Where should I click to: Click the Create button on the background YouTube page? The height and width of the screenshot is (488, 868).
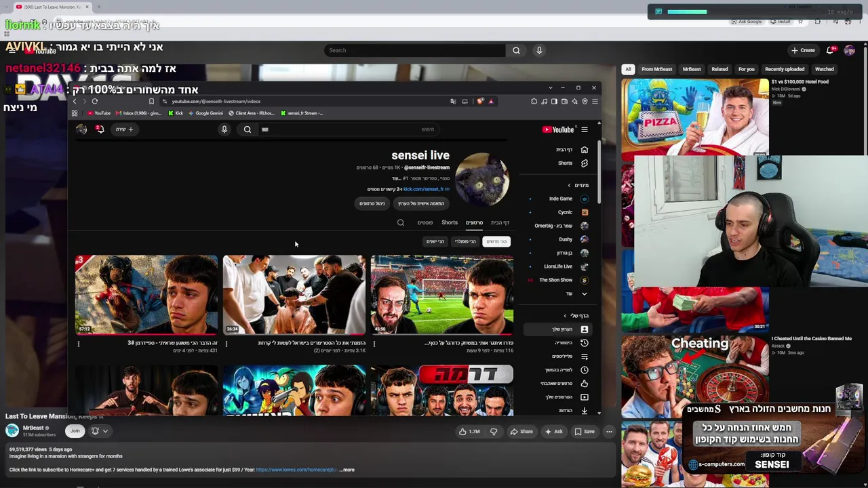click(803, 50)
